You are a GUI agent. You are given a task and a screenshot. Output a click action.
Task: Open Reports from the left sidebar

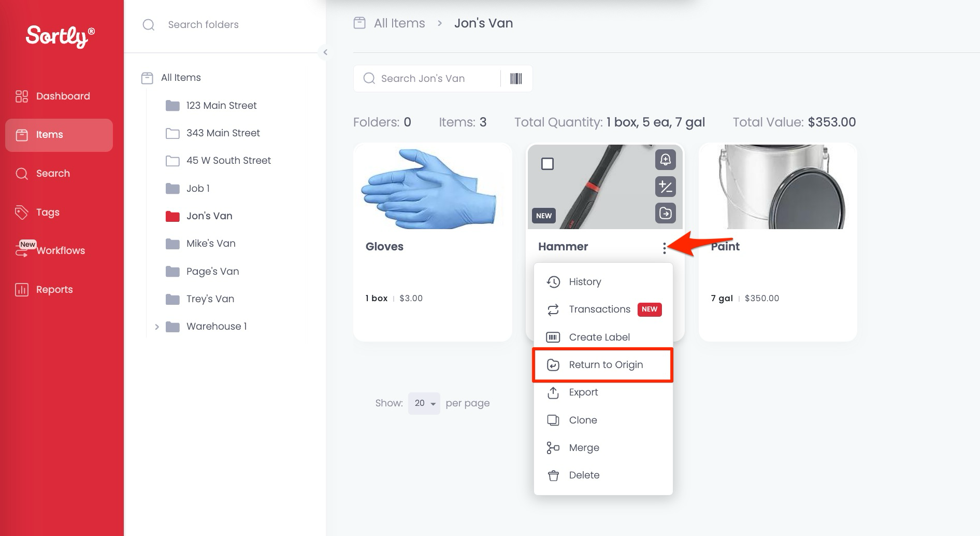tap(54, 290)
